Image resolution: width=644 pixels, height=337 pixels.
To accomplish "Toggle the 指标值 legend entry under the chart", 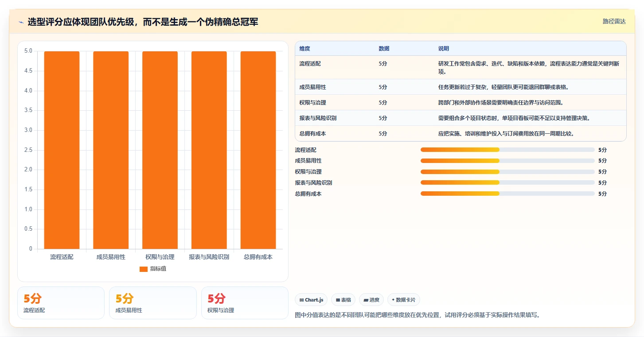I will coord(153,269).
